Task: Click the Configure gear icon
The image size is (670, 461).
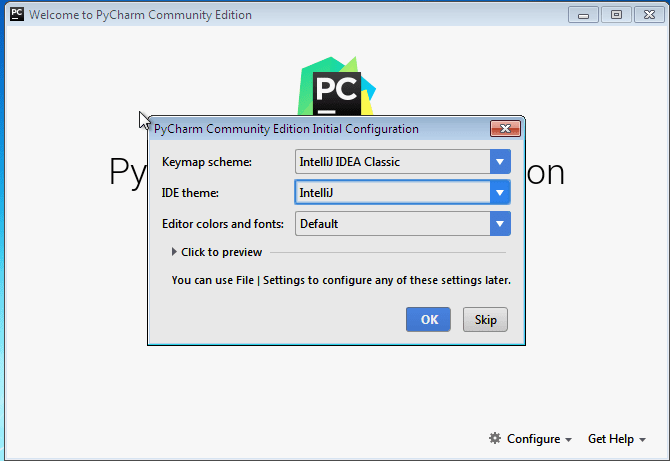Action: (494, 439)
